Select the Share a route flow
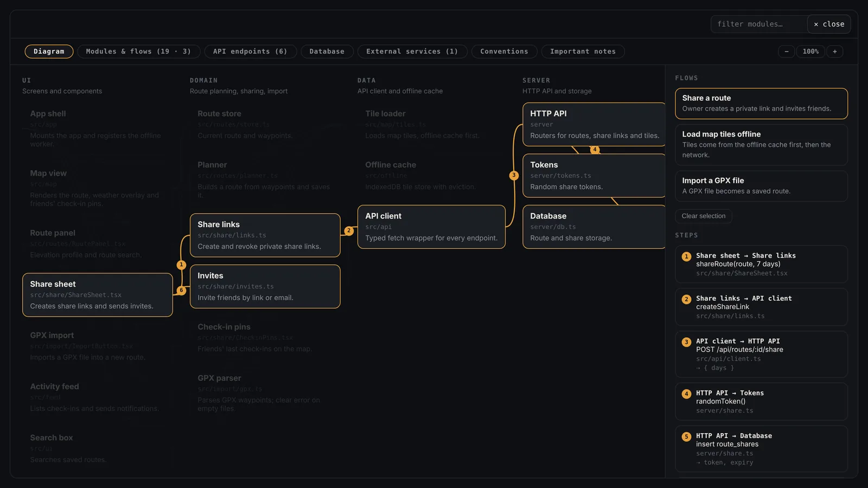 761,104
